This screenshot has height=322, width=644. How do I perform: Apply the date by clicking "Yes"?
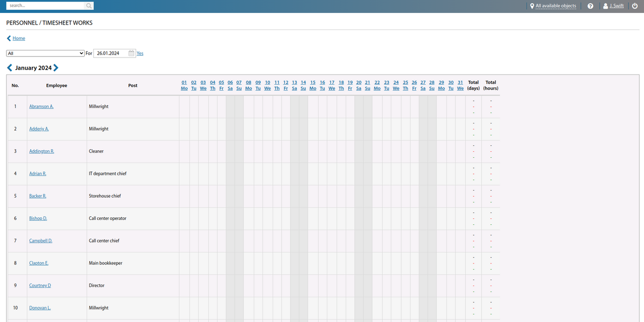click(140, 53)
